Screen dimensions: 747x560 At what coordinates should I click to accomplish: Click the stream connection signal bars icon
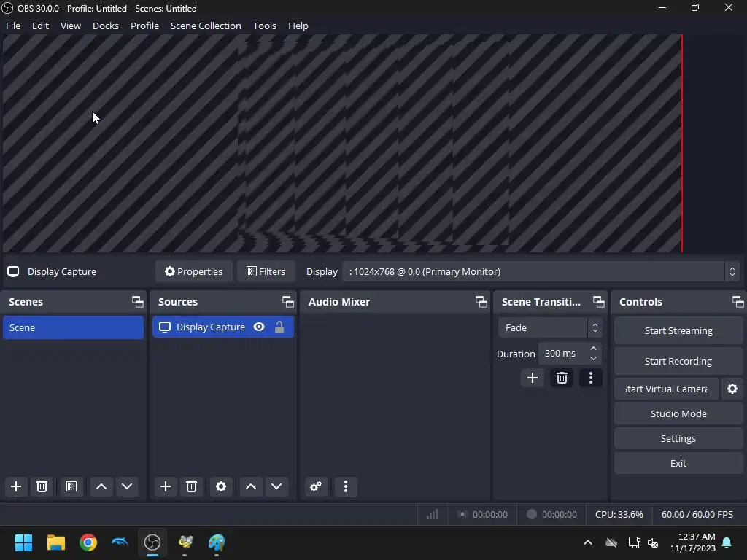[432, 514]
